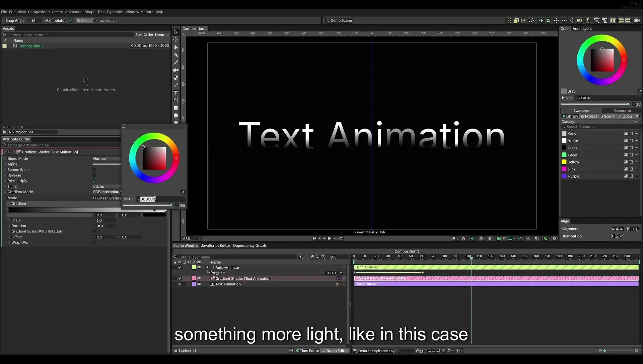Enable the Reverse checkbox
643x364 pixels.
(94, 175)
